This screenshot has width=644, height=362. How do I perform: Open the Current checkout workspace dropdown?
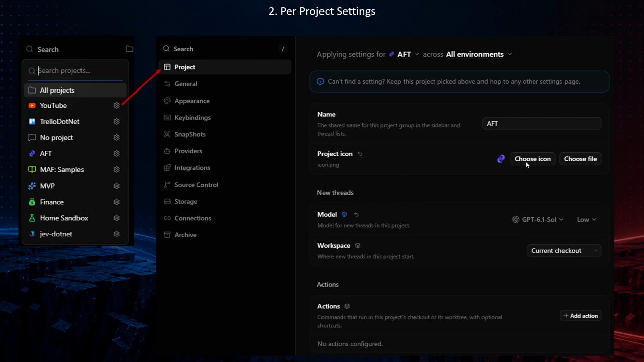click(564, 250)
